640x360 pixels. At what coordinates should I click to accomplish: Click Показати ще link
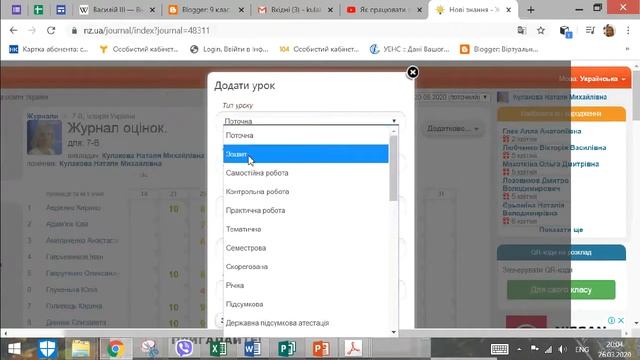[x=561, y=230]
